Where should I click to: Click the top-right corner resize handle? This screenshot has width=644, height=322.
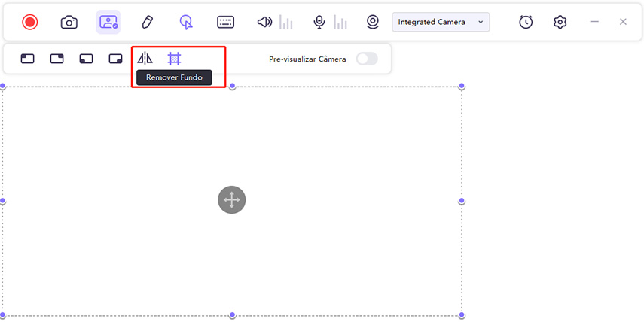pyautogui.click(x=462, y=86)
